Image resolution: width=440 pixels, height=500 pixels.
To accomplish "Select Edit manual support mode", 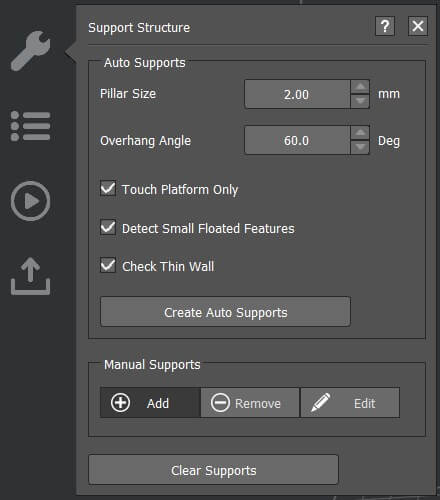I will click(350, 403).
